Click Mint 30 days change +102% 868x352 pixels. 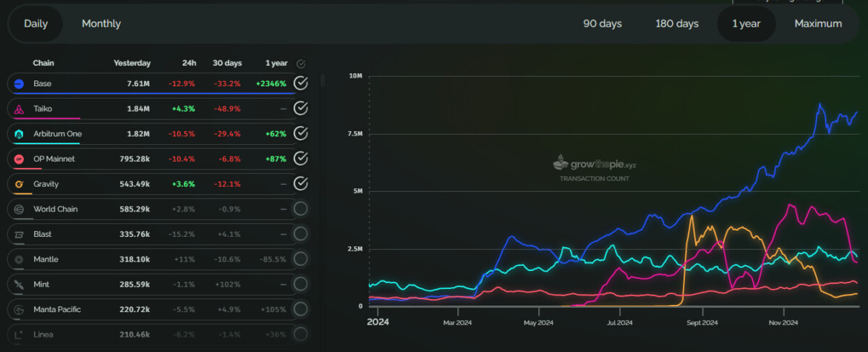(229, 285)
